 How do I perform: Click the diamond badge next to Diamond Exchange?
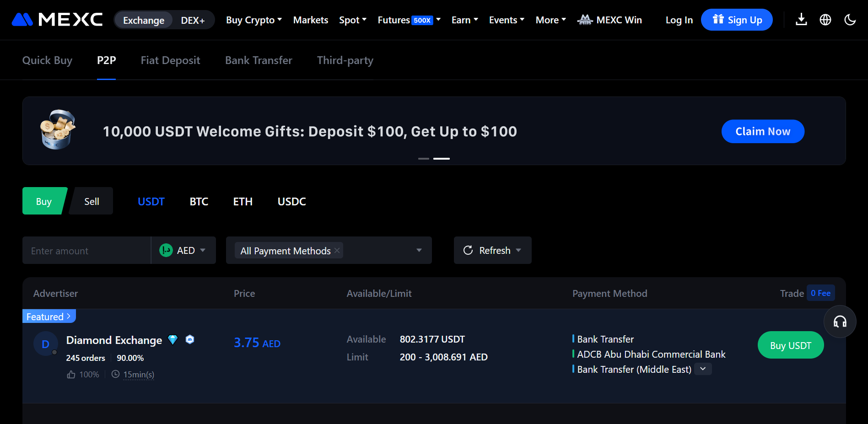click(x=173, y=340)
